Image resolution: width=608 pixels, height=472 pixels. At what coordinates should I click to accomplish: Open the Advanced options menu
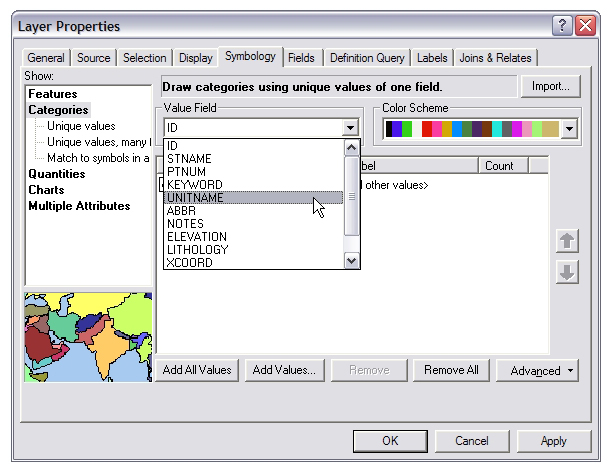pyautogui.click(x=537, y=370)
